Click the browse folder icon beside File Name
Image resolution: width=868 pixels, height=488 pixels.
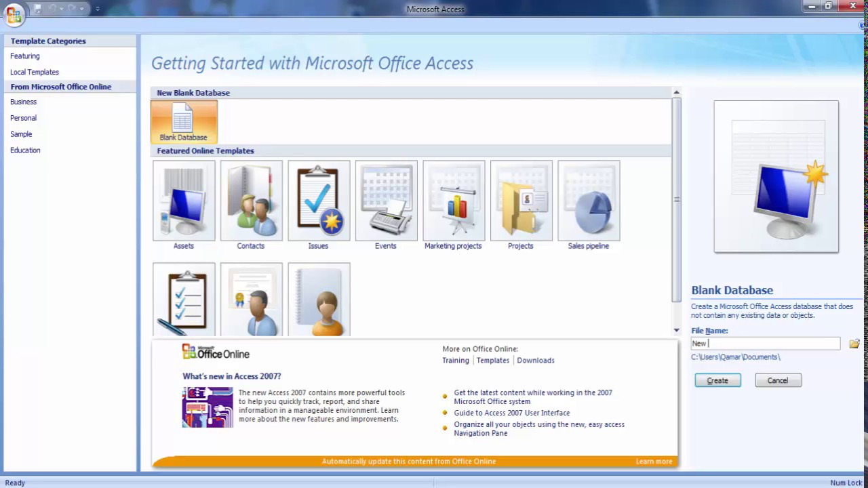pos(854,344)
